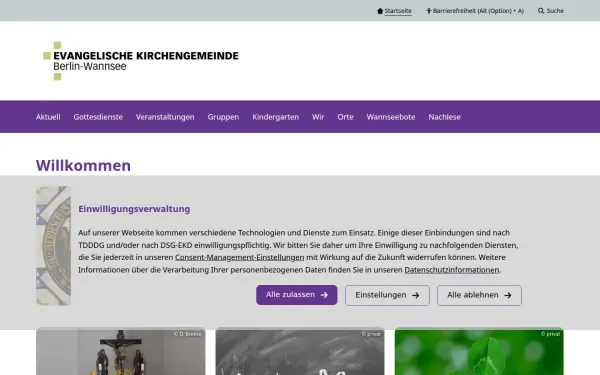Viewport: 600px width, 375px height.
Task: Click the Berlin-Wannsee text in the logo
Action: [x=90, y=67]
